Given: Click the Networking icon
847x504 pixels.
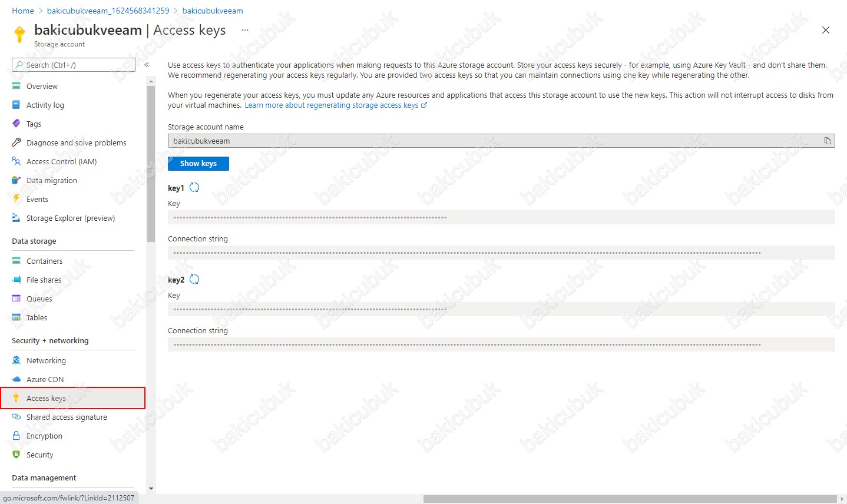Looking at the screenshot, I should [x=16, y=360].
